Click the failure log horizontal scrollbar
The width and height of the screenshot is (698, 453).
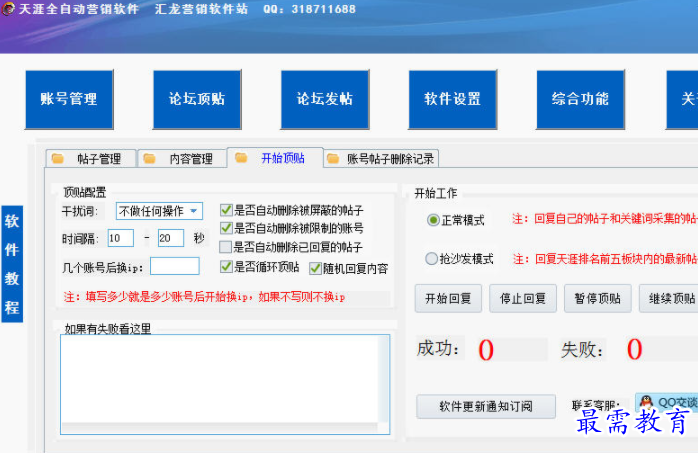[x=220, y=428]
